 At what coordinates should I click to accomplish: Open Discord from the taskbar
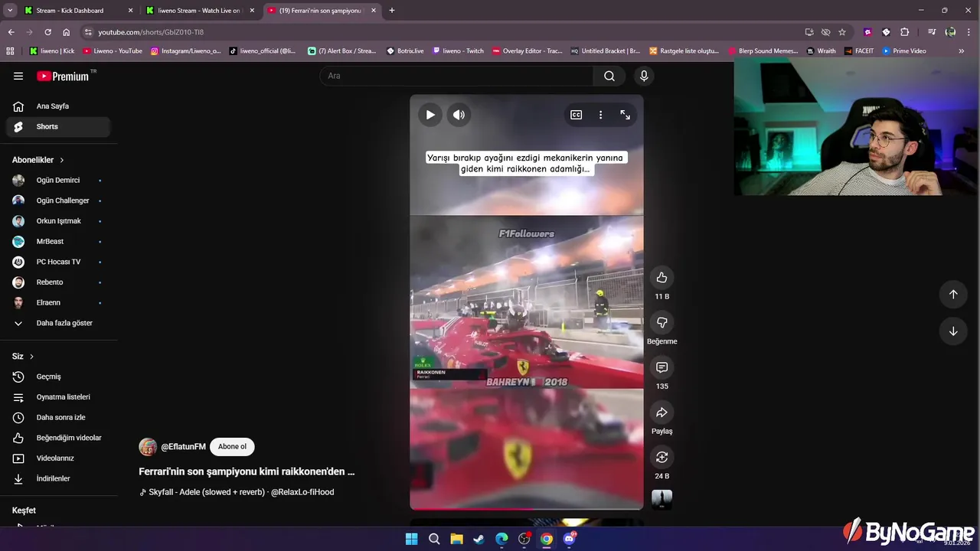[570, 539]
